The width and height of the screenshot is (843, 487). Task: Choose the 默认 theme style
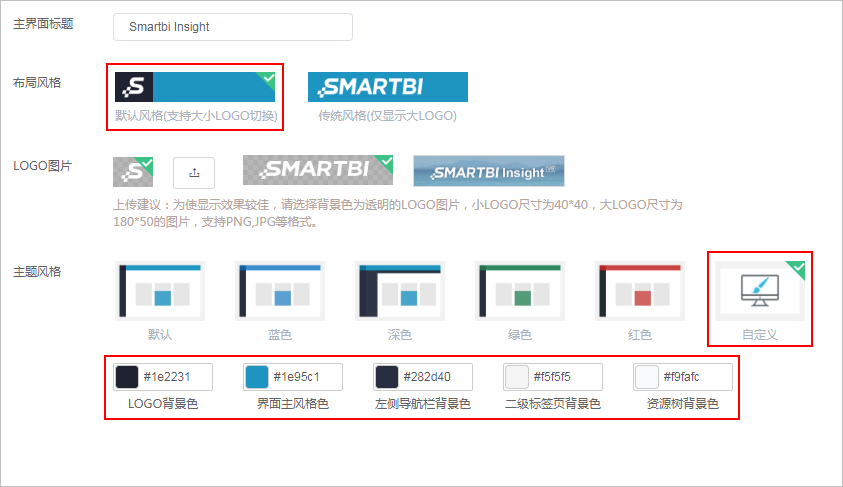coord(160,291)
